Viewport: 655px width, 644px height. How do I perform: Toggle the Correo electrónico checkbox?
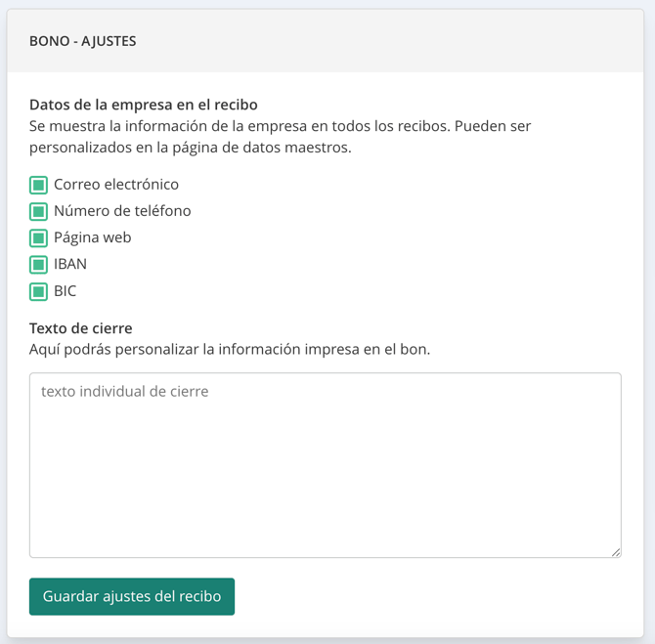point(39,185)
